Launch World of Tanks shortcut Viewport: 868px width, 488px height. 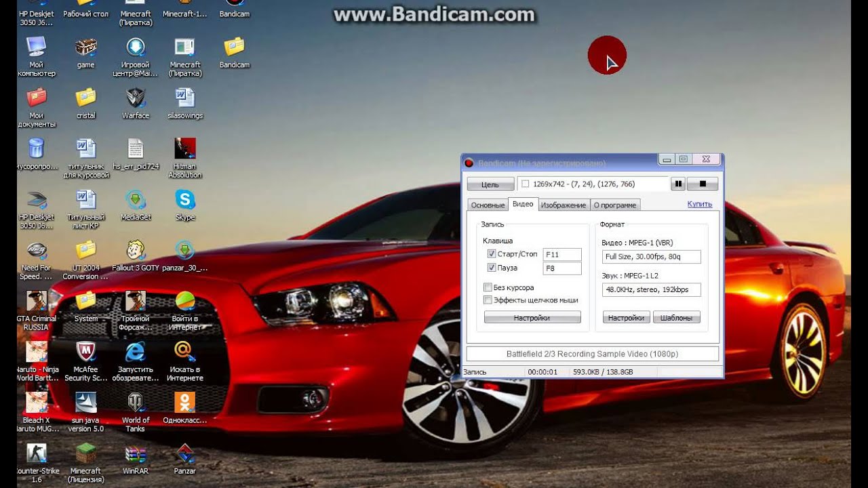(x=136, y=412)
